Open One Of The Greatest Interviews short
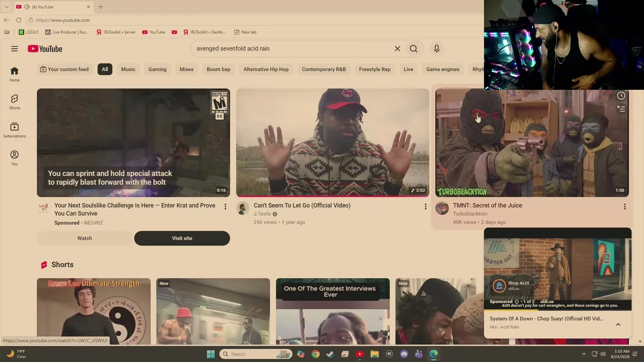 [333, 311]
